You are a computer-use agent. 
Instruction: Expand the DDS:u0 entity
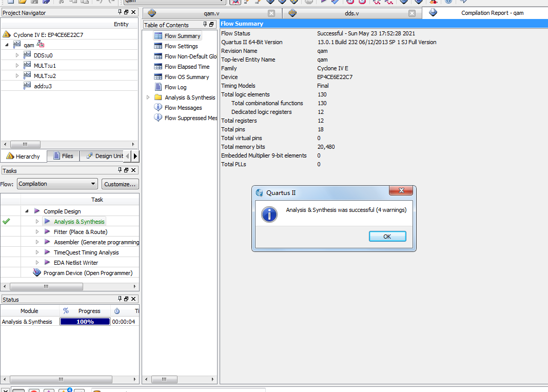pyautogui.click(x=17, y=55)
